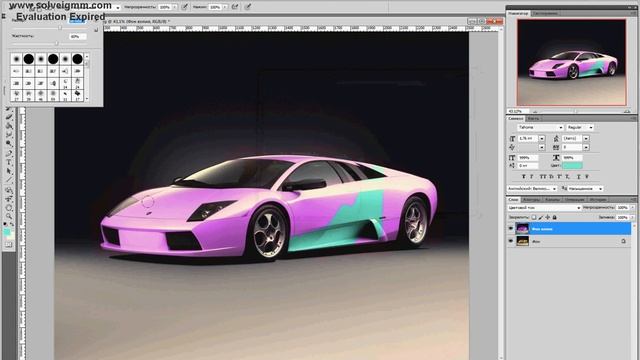This screenshot has height=360, width=640.
Task: Click the text color swatch in Character panel
Action: 572,166
